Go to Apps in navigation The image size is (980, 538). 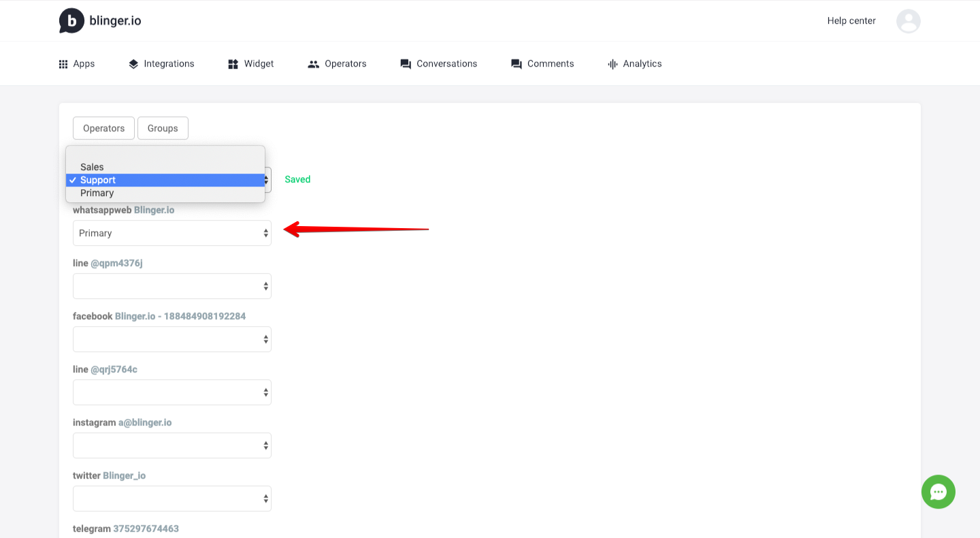[x=77, y=64]
